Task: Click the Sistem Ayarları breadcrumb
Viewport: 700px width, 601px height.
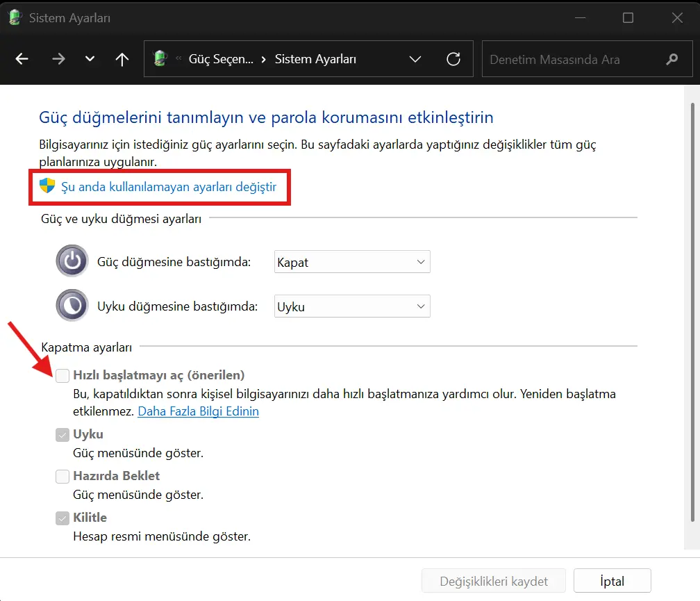Action: (315, 59)
